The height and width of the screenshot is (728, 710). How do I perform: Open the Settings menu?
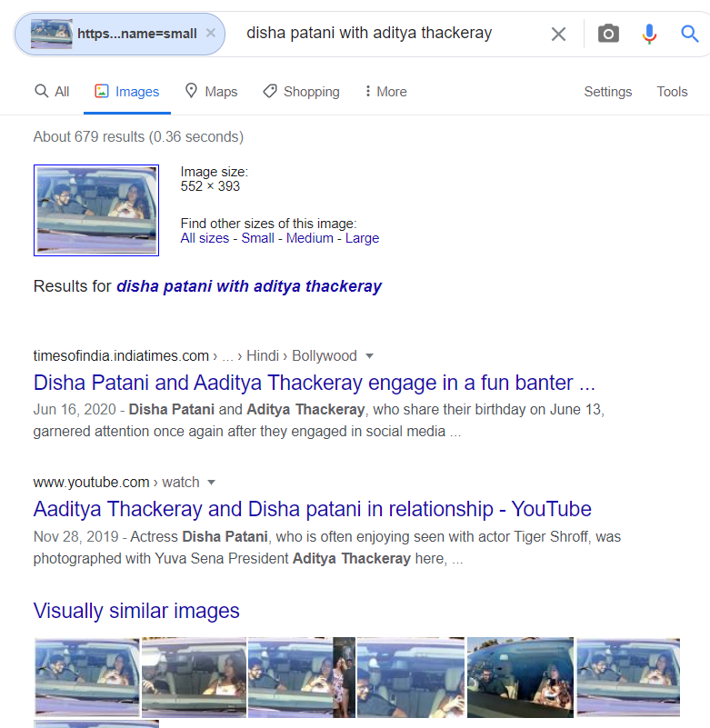coord(608,92)
